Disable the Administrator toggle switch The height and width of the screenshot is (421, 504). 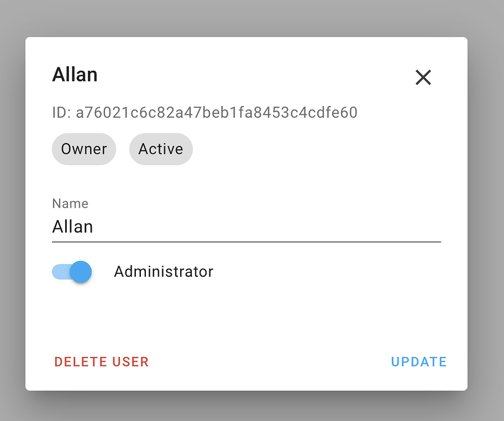(x=72, y=272)
